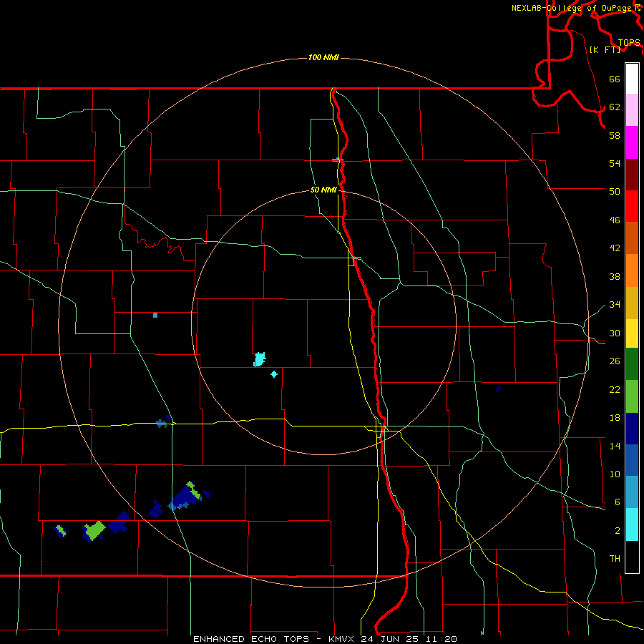Pick the cyan legend band

pos(632,525)
